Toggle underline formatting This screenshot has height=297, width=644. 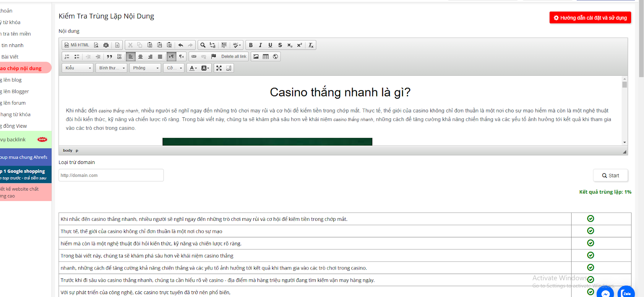[270, 45]
